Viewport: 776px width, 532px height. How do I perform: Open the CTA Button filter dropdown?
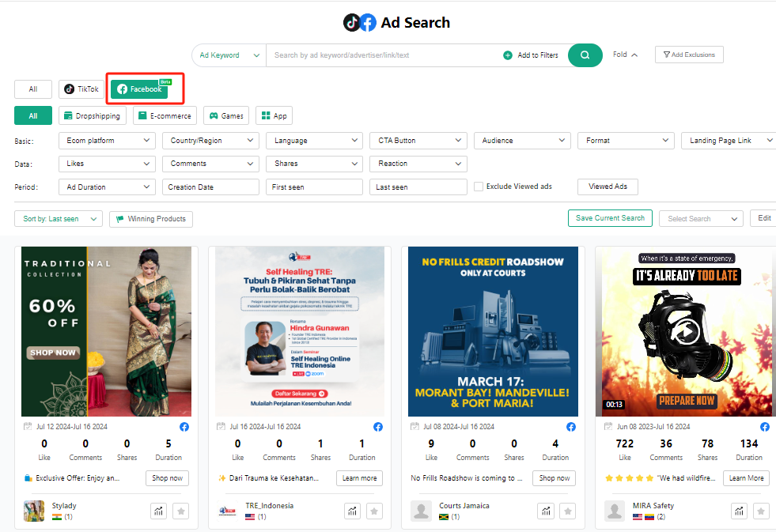coord(418,141)
